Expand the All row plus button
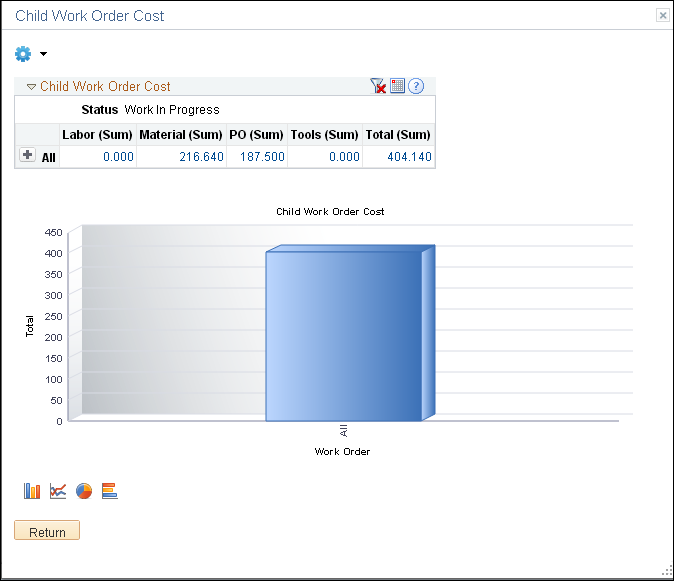The image size is (674, 581). [28, 155]
